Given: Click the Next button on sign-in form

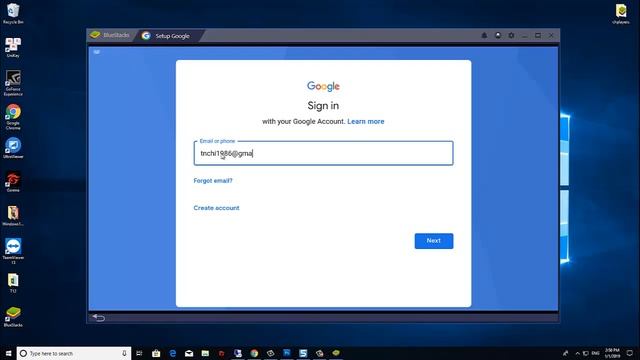Looking at the screenshot, I should [x=433, y=241].
